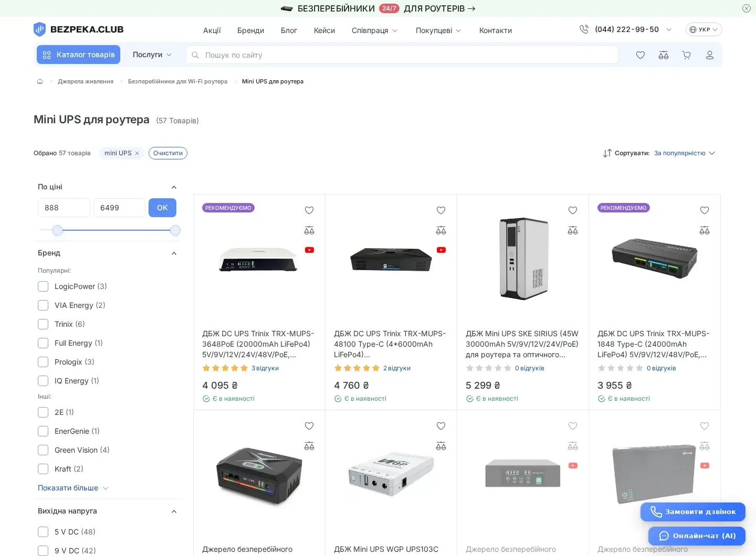756x556 pixels.
Task: Remove the mini UPS filter tag
Action: click(x=137, y=153)
